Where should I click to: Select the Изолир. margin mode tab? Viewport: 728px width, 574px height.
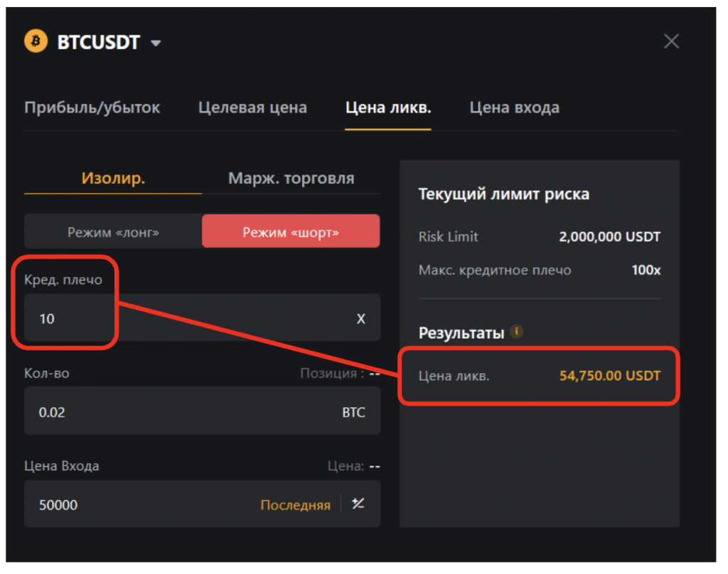[113, 178]
